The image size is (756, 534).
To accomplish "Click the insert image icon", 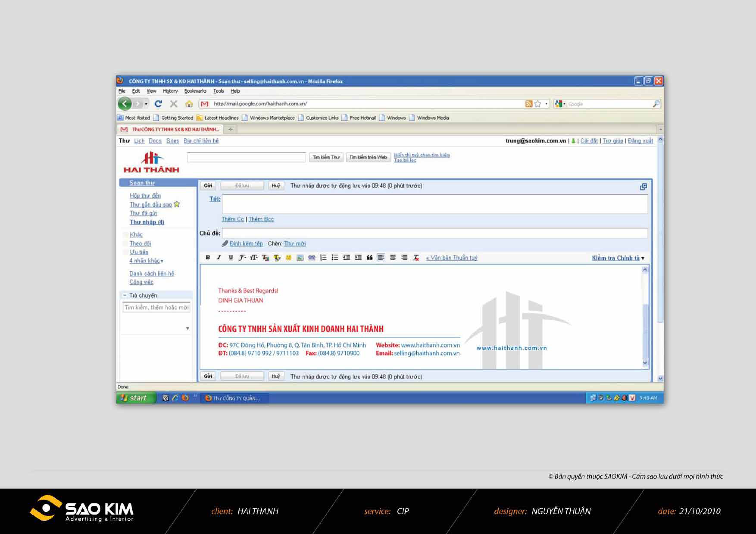I will pos(300,258).
